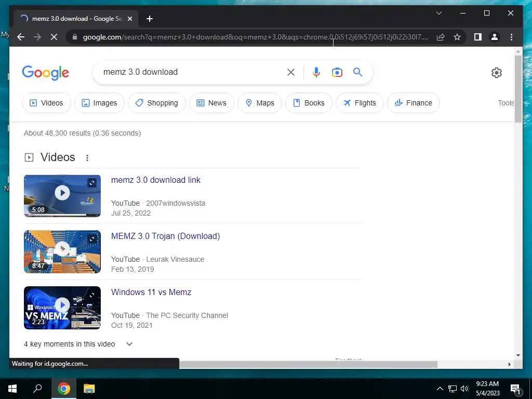Play the 'VS MEMZ' 2:23 thumbnail

(x=62, y=308)
